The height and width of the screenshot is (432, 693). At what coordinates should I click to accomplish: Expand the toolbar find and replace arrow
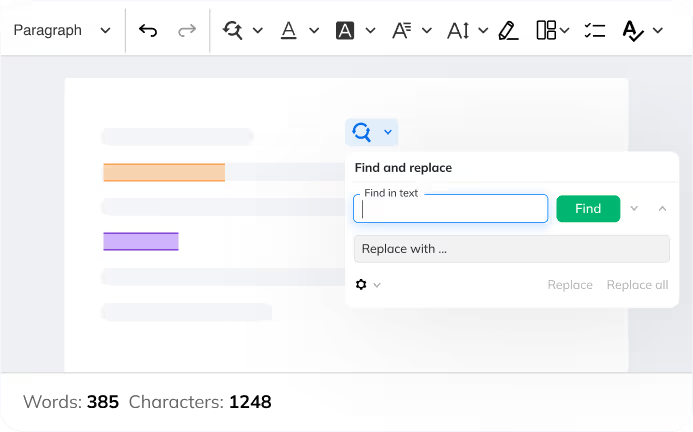(x=258, y=31)
